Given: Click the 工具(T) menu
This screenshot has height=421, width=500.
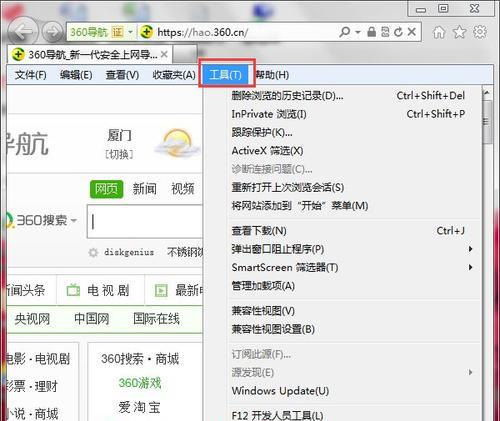Looking at the screenshot, I should (x=225, y=75).
